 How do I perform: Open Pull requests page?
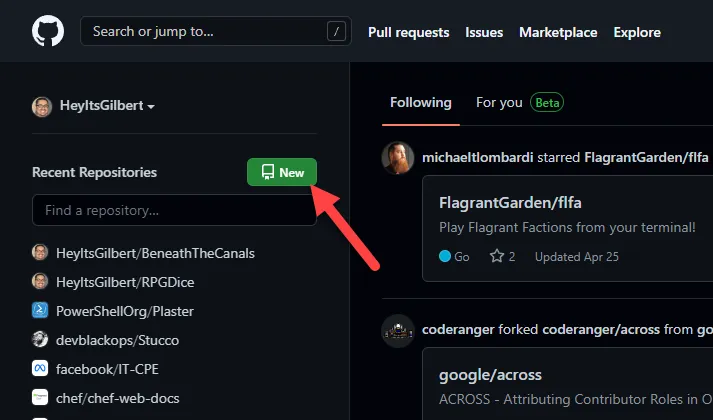408,32
